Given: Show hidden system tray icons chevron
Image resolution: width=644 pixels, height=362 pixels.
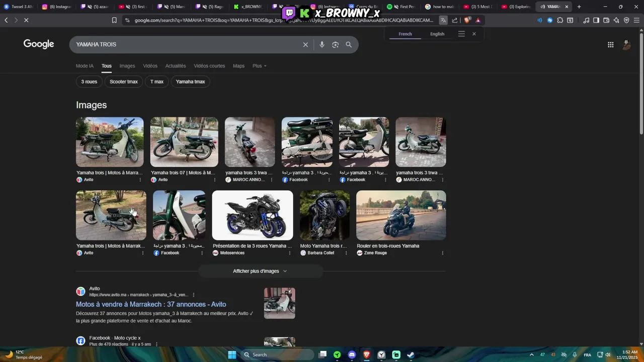Looking at the screenshot, I should [x=532, y=354].
